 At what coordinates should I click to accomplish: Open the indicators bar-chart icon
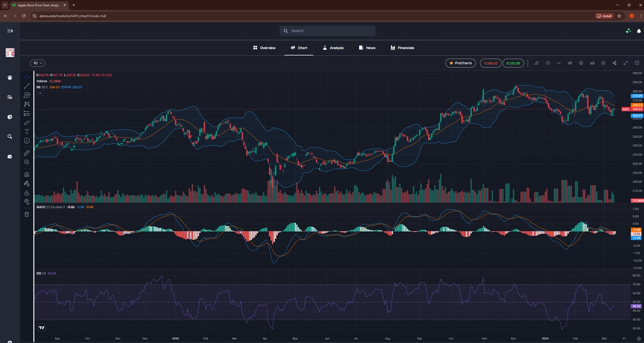[x=592, y=63]
